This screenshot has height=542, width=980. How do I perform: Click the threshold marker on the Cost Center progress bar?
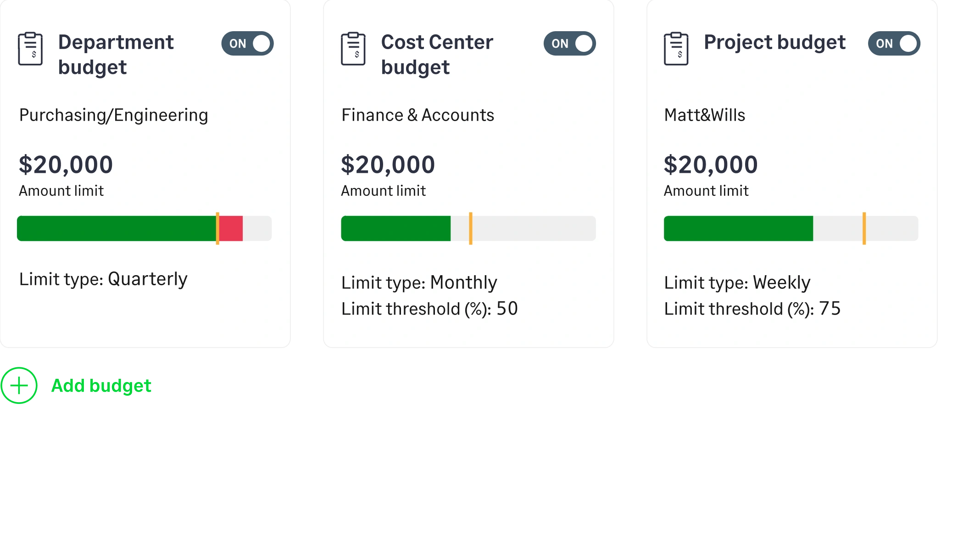tap(471, 228)
